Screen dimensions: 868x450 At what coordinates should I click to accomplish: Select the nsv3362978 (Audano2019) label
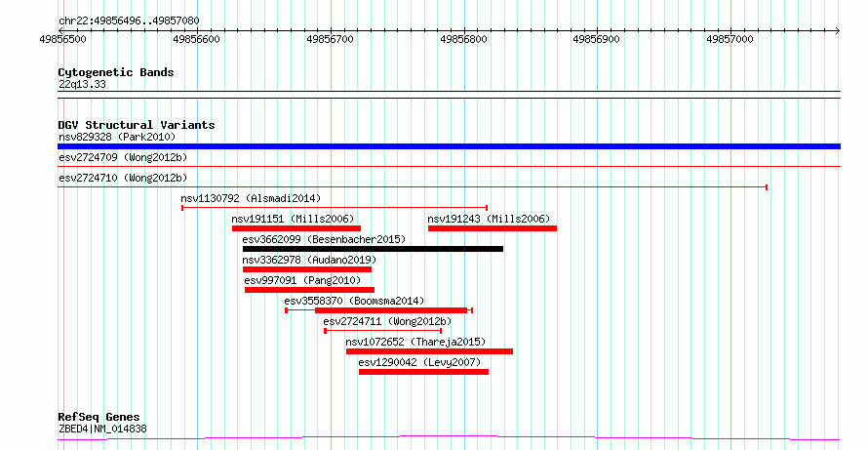(309, 260)
